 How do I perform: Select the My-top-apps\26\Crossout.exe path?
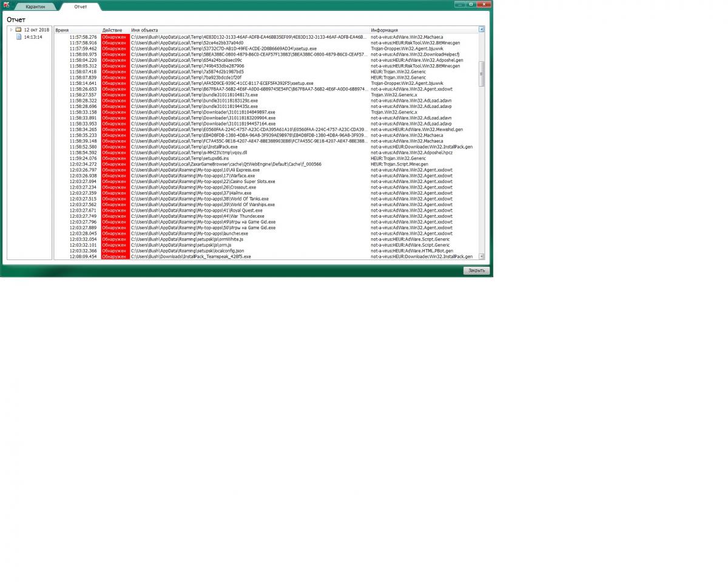(x=194, y=187)
